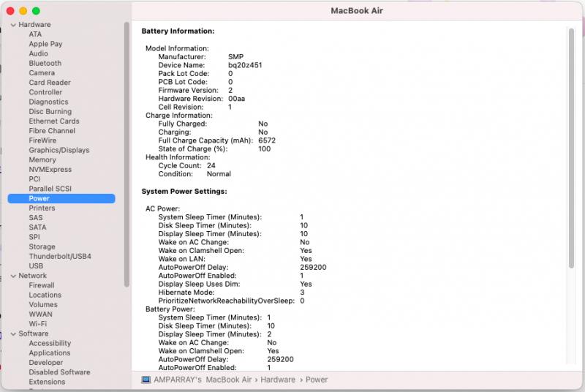Select Thunderbolt/USB4 in the sidebar
This screenshot has height=392, width=585.
(60, 257)
